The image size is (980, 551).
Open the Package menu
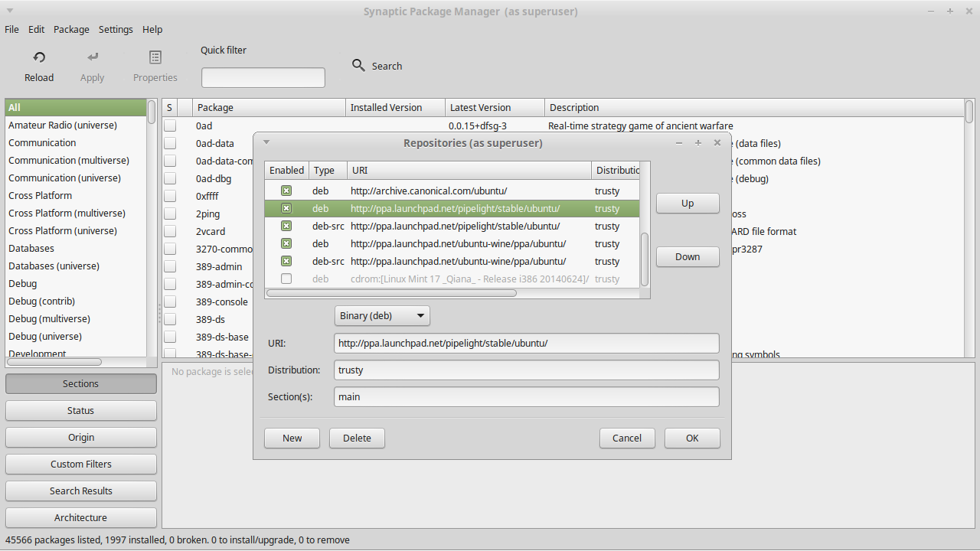point(71,29)
